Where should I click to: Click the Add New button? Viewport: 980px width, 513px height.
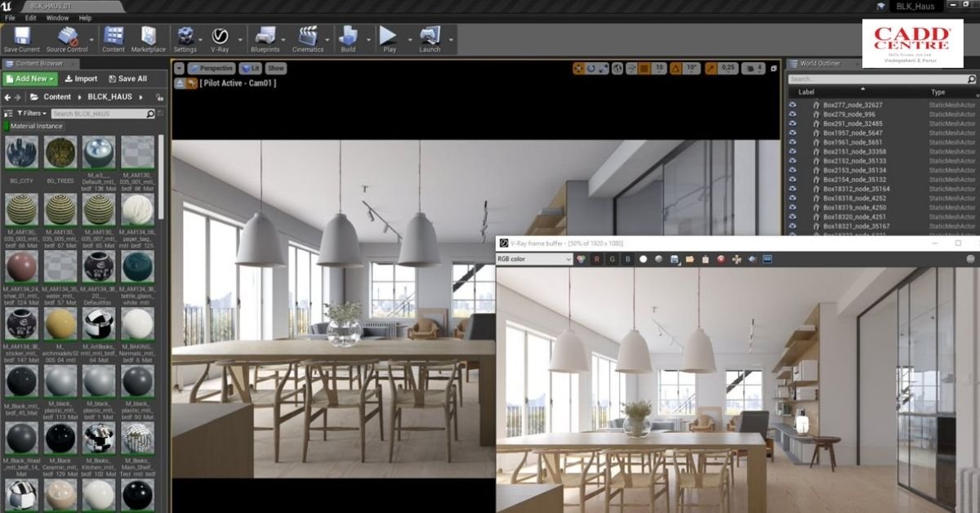pyautogui.click(x=30, y=78)
